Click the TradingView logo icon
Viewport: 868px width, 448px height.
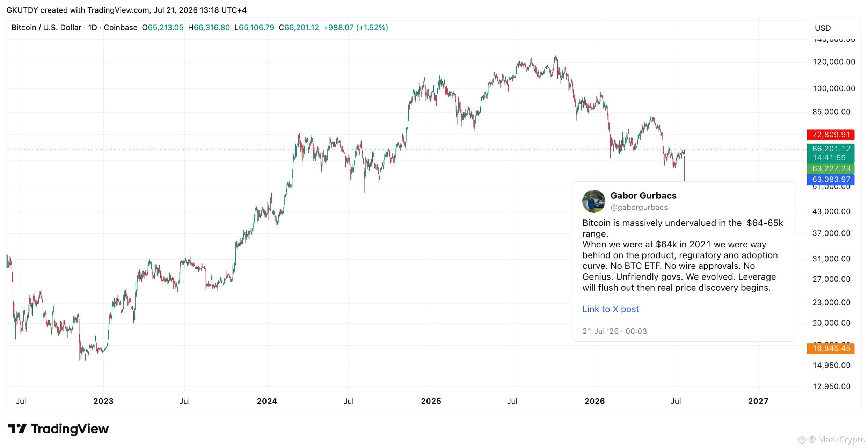(x=17, y=428)
